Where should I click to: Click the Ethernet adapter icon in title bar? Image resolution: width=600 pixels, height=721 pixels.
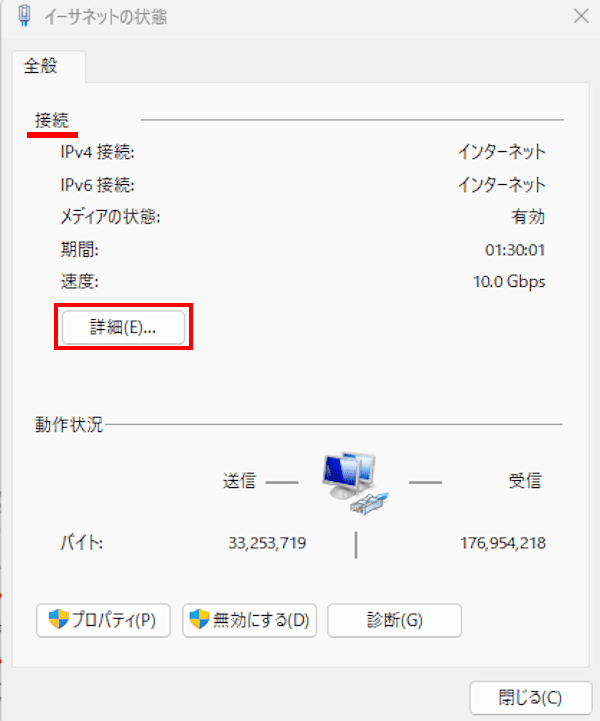click(x=24, y=15)
